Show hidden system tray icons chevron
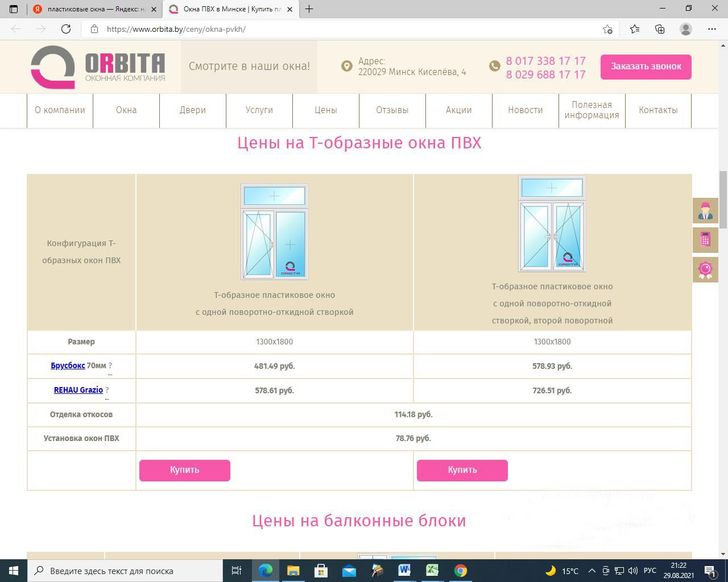Viewport: 728px width, 582px height. [x=591, y=571]
